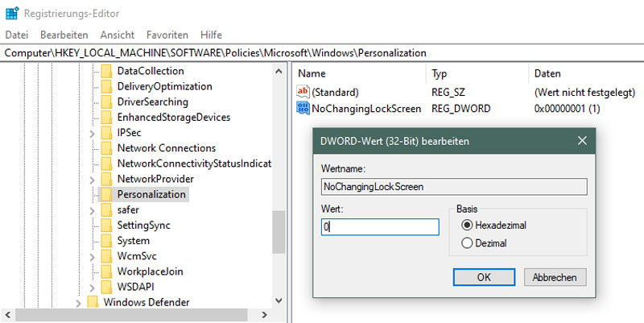
Task: Select the SettingSync tree key
Action: click(x=143, y=226)
